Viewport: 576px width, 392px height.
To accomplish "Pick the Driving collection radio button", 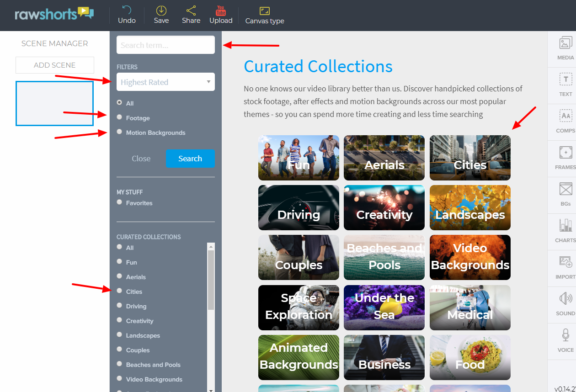I will (x=119, y=305).
